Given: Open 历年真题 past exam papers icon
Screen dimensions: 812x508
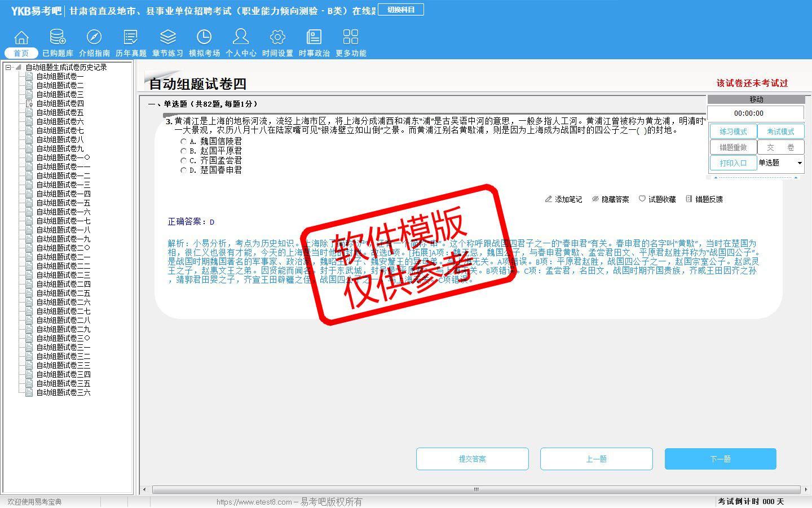Looking at the screenshot, I should [131, 38].
